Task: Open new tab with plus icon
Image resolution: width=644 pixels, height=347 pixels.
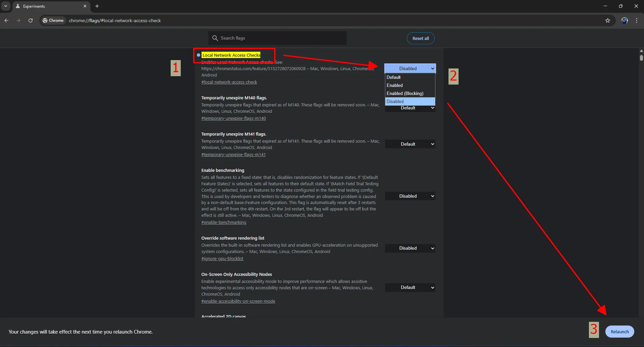Action: click(97, 6)
